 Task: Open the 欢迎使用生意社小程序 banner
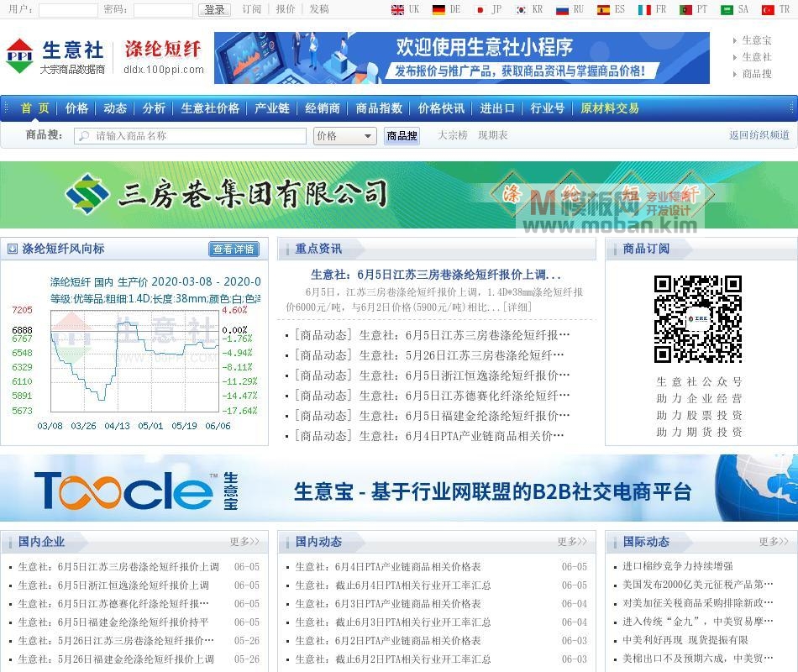pyautogui.click(x=462, y=58)
